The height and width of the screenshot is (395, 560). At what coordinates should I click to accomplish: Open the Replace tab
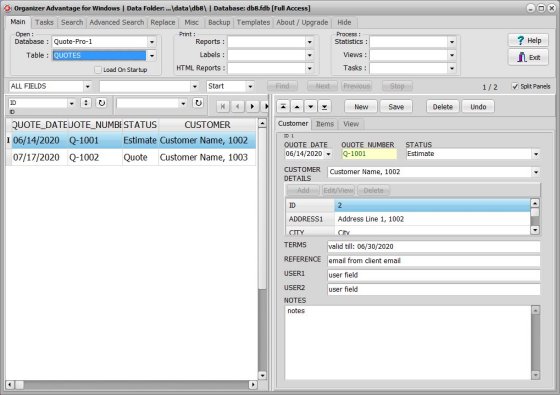(163, 22)
